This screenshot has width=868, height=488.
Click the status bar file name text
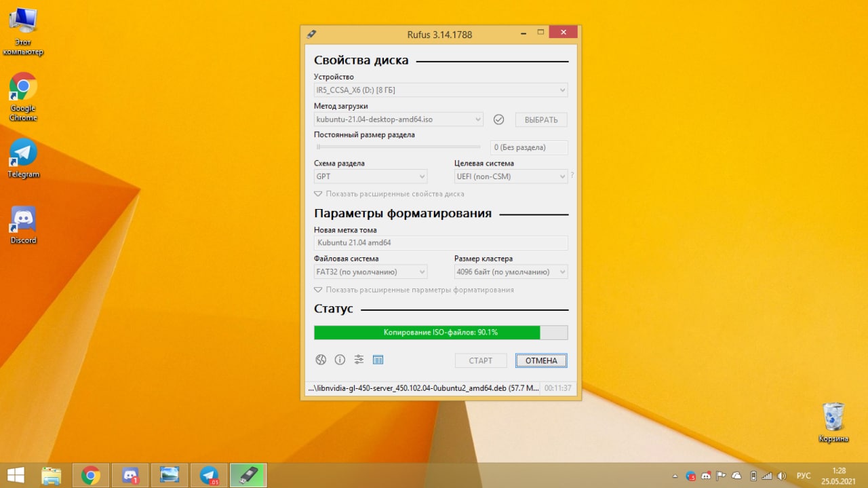coord(424,388)
